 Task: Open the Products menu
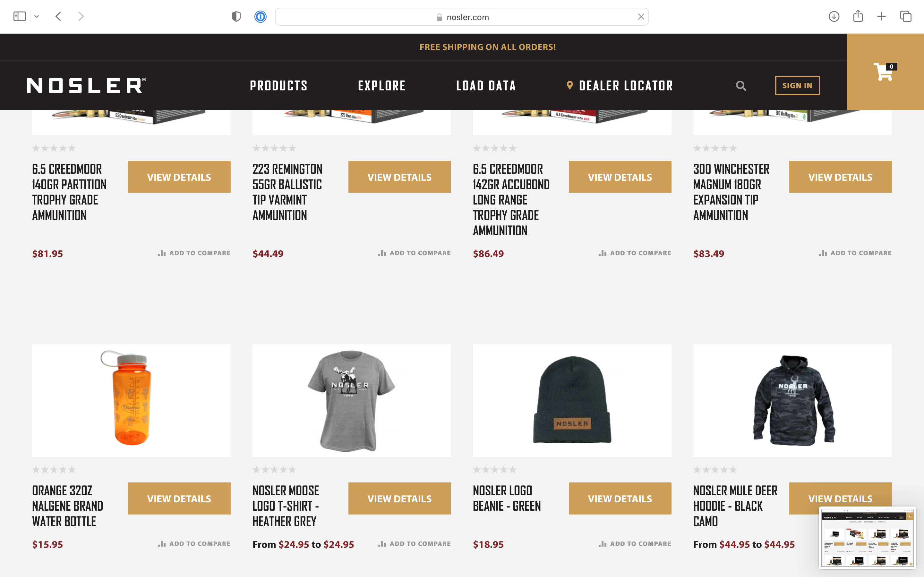(278, 86)
